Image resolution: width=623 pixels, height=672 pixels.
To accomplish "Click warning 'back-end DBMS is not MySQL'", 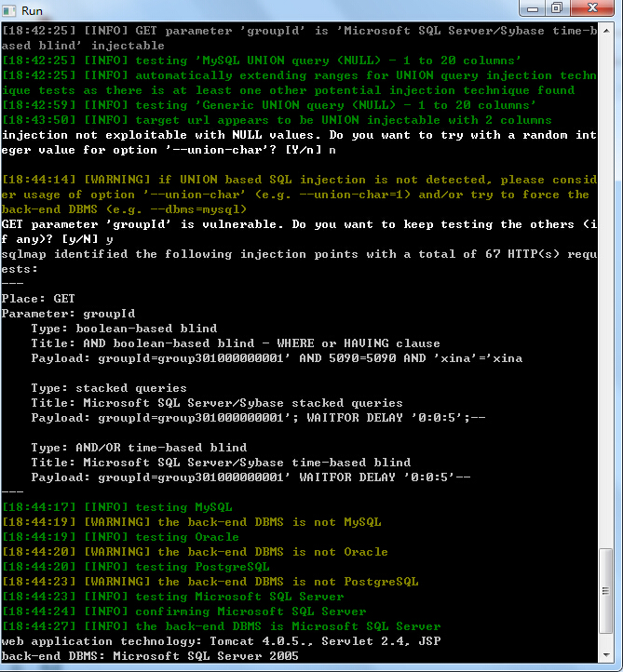I will coord(192,522).
